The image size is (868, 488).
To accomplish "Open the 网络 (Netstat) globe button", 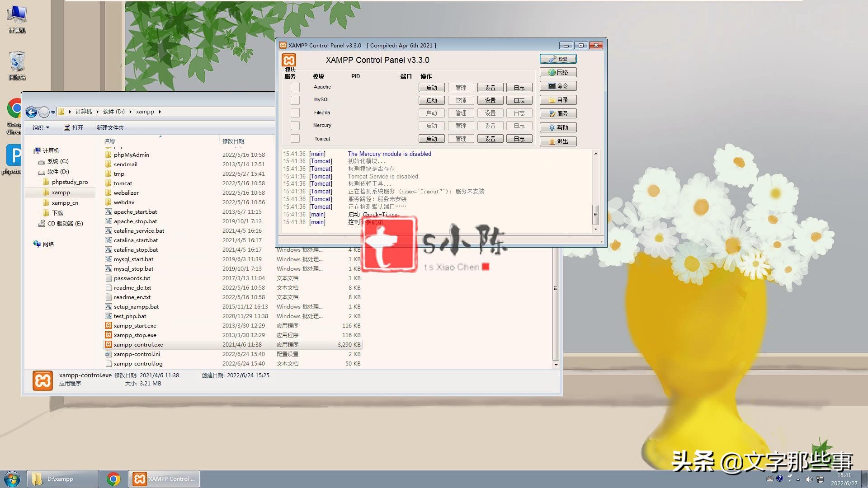I will click(558, 72).
